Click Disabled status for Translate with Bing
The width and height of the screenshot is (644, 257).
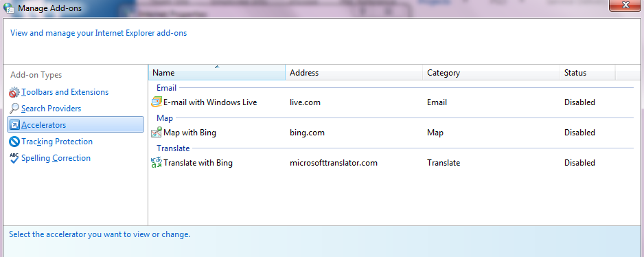[579, 163]
